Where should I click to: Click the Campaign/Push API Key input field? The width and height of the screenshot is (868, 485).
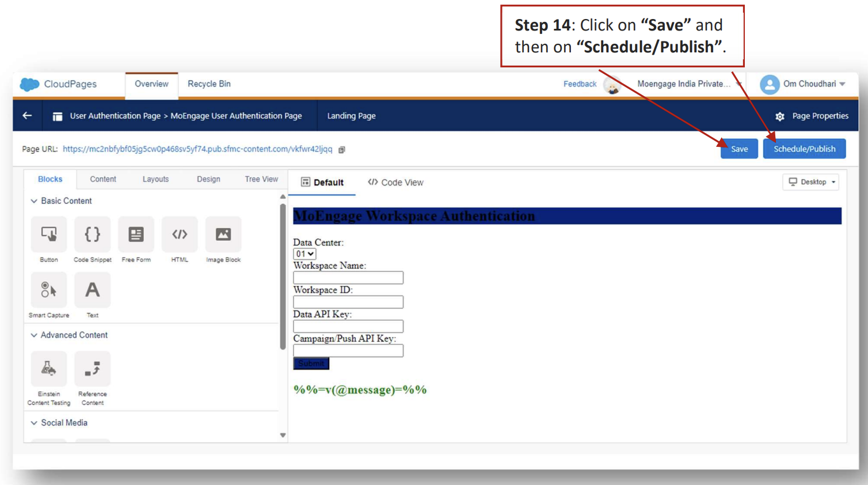348,351
